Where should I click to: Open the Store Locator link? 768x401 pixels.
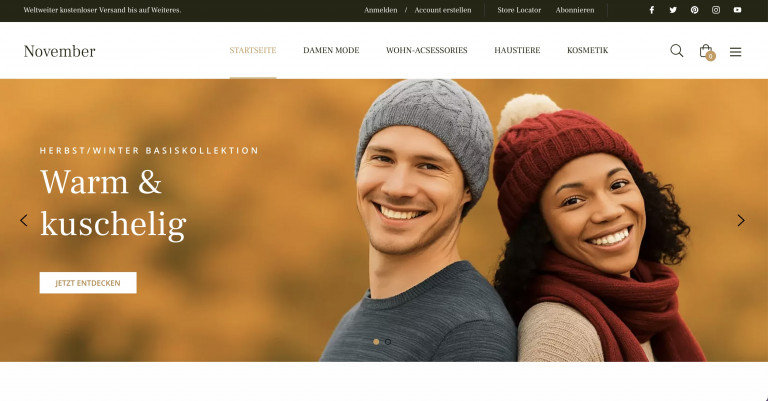pos(519,10)
